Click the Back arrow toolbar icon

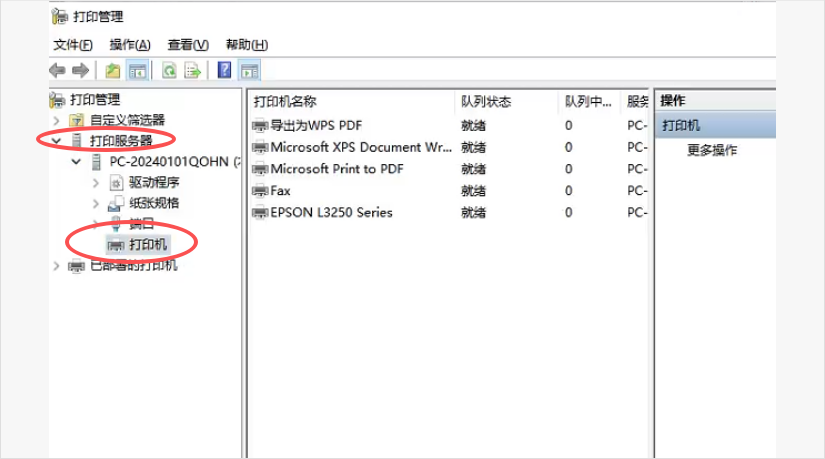(57, 71)
